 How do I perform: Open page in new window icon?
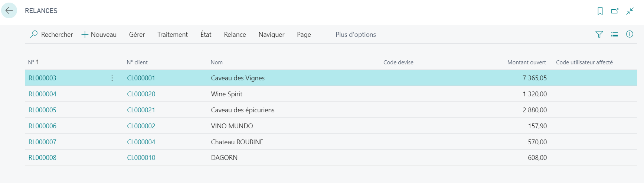(615, 11)
